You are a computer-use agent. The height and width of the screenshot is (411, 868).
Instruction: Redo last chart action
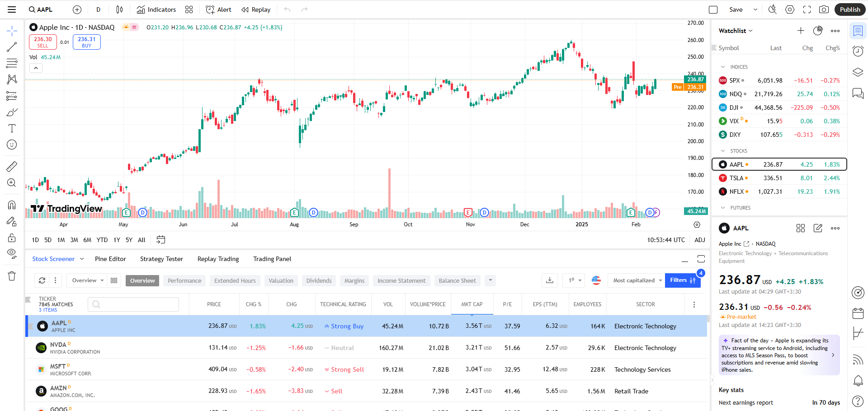pyautogui.click(x=305, y=9)
